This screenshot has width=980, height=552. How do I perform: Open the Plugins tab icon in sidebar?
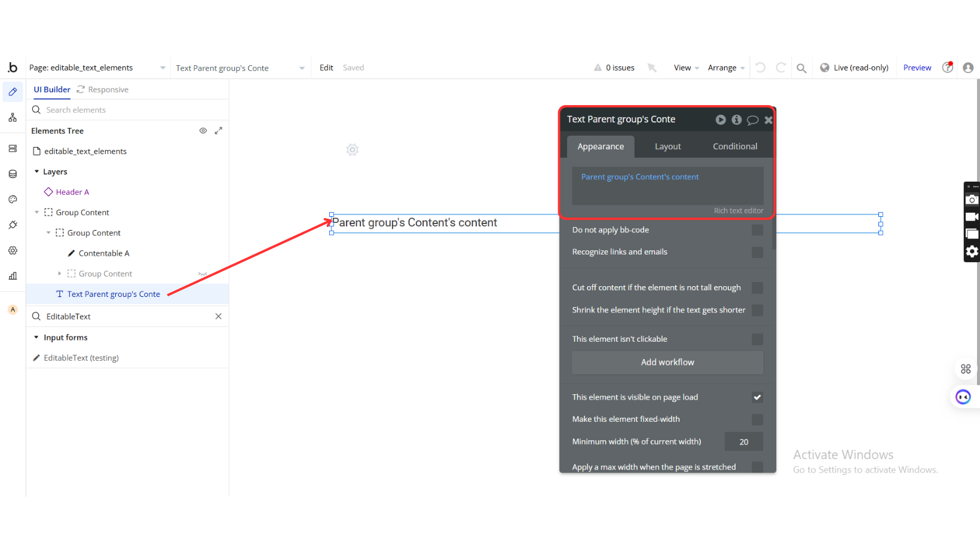(13, 225)
